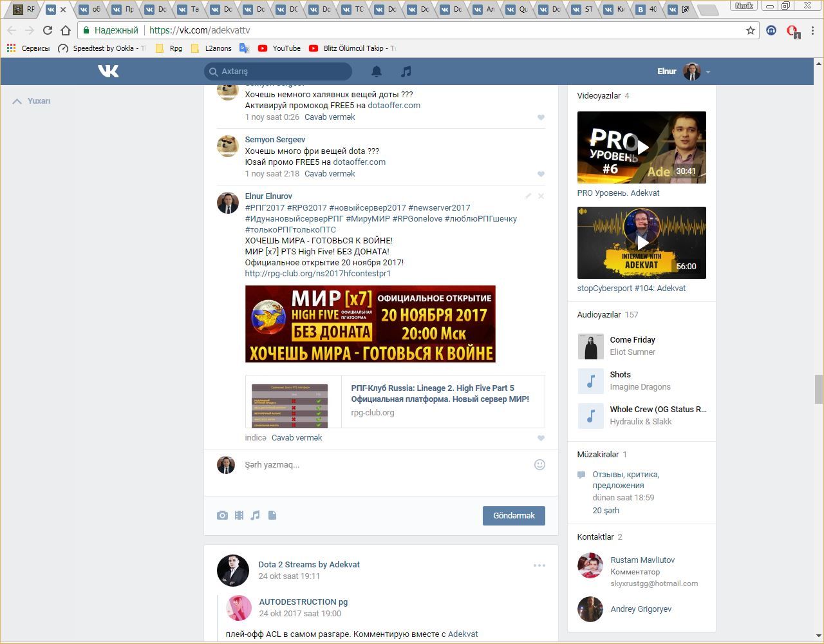The width and height of the screenshot is (824, 644).
Task: Open Elnur Elnurov commenter name
Action: point(268,196)
